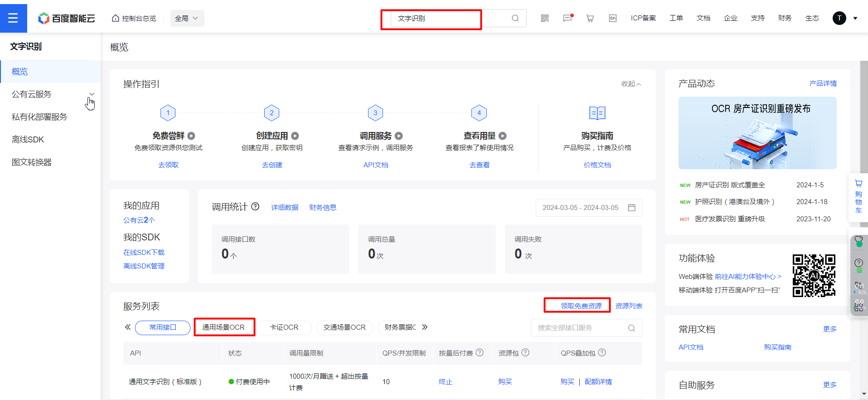Click 产品详情 link

(823, 83)
